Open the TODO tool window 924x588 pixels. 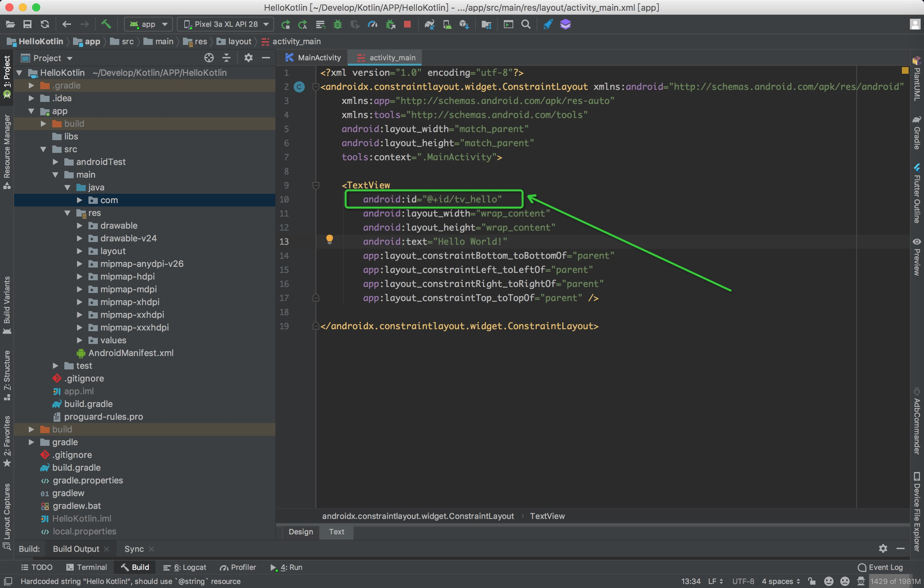click(37, 567)
